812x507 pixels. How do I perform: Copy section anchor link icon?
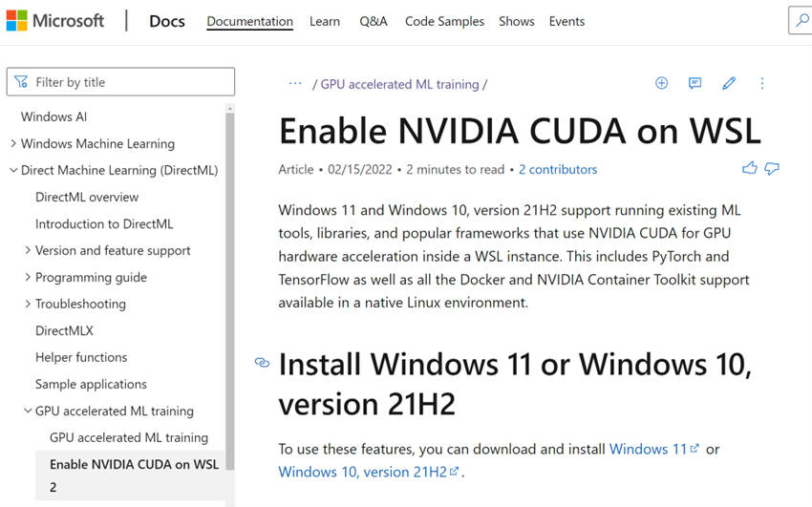(x=262, y=363)
